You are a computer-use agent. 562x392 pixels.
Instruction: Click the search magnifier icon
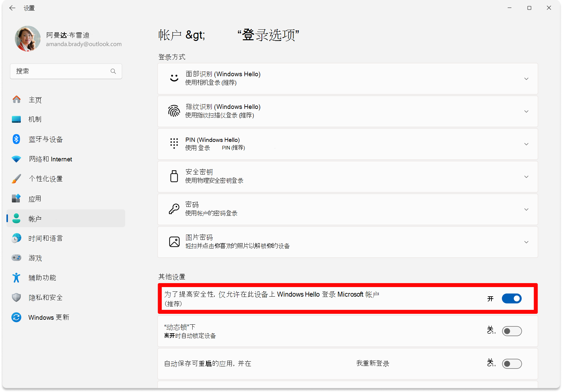113,71
